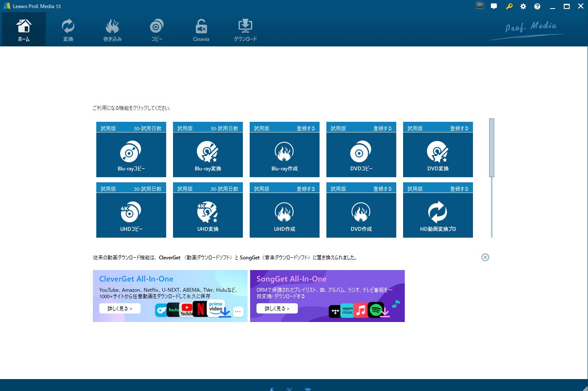Go to the コピー tab
This screenshot has height=391, width=588.
point(157,29)
